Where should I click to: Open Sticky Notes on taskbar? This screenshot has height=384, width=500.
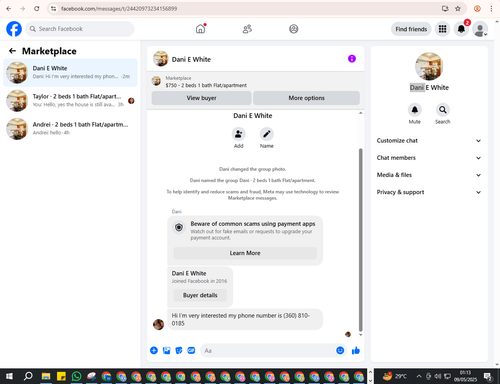coord(61,376)
